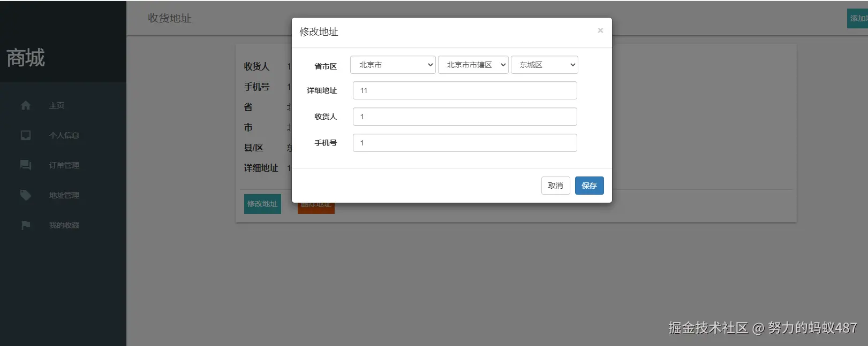Click the 修改地址 dialog title
The height and width of the screenshot is (346, 868).
tap(319, 32)
